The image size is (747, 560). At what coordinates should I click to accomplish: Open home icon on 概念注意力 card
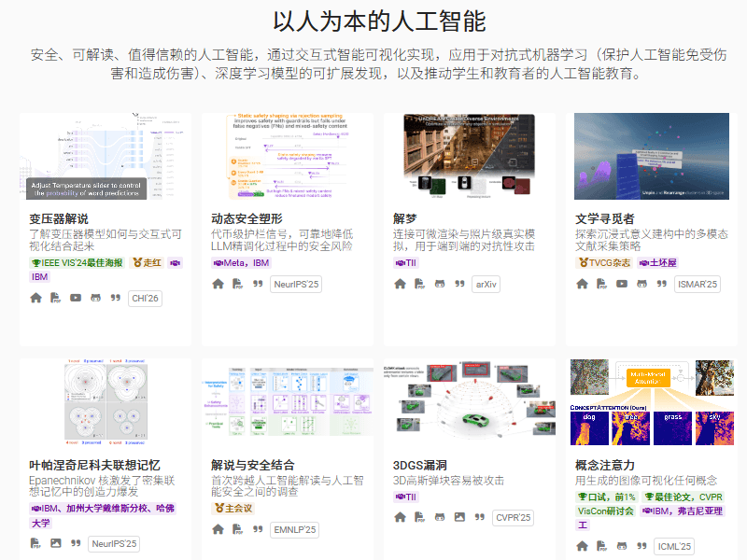[x=582, y=546]
